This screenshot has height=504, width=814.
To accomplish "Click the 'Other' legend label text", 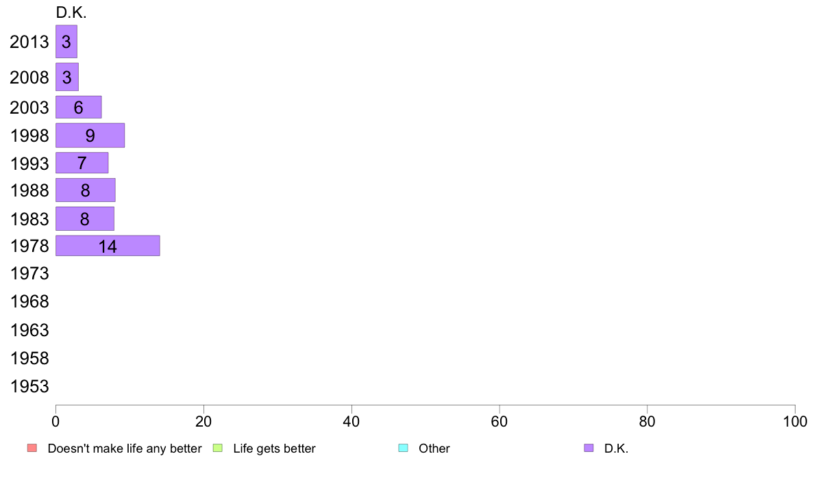I will pos(434,449).
